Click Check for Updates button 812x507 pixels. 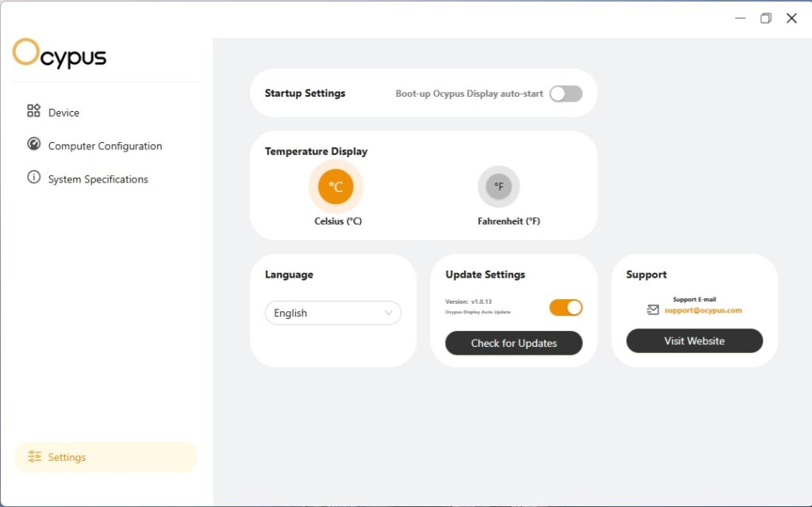point(514,344)
